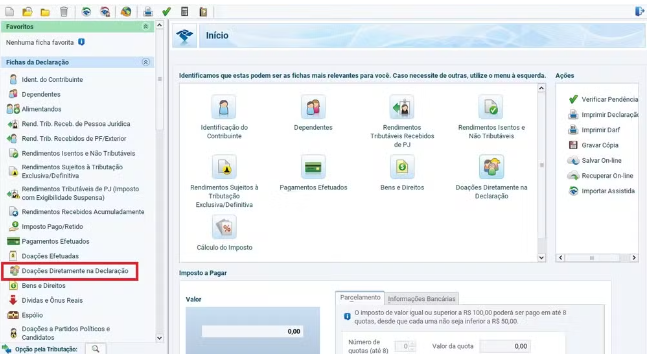
Task: Click Importar Assistida action
Action: (601, 191)
